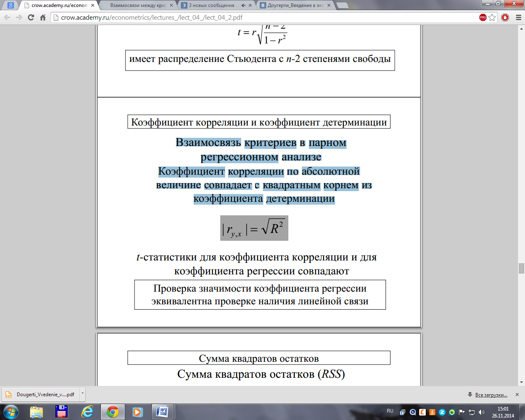Switch to the Взаимосвязи между крит tab
The image size is (525, 420).
point(138,5)
